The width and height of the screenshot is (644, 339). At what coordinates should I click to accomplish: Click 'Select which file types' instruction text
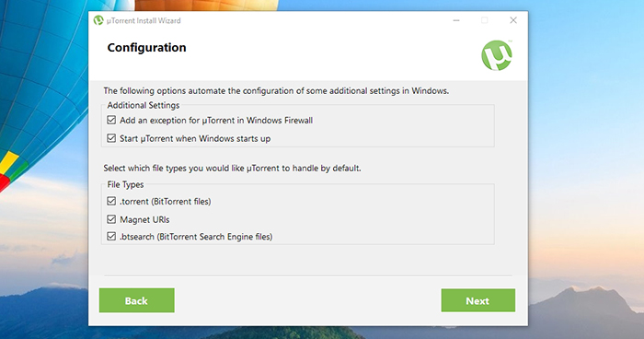[x=232, y=169]
